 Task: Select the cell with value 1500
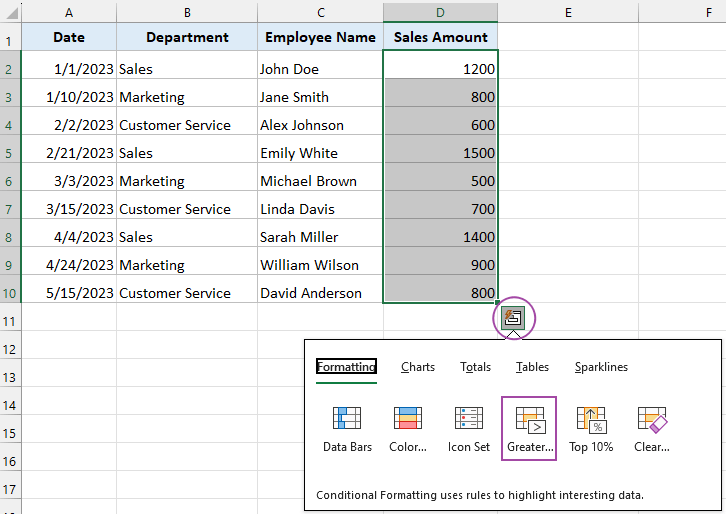(440, 153)
